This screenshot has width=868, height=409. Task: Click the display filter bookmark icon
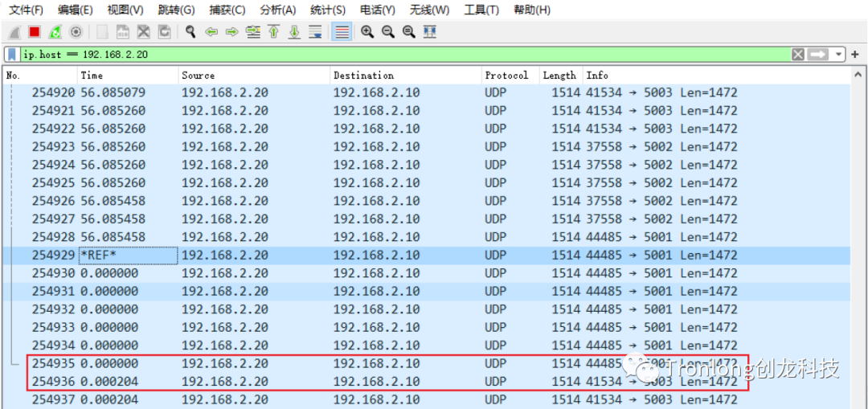click(x=12, y=55)
